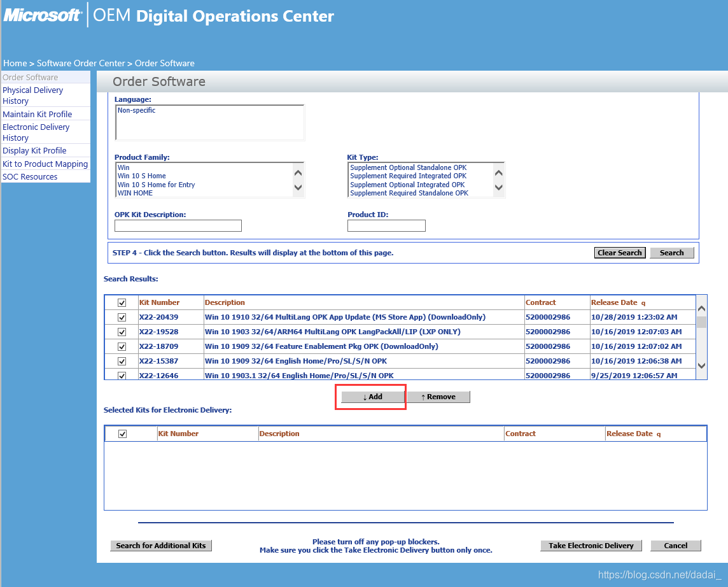The height and width of the screenshot is (587, 728).
Task: Click the OPK Kit Description input field
Action: coord(178,226)
